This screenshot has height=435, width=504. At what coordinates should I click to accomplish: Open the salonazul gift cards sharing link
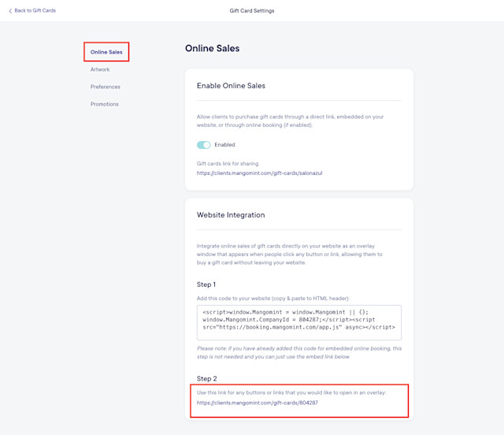(259, 173)
